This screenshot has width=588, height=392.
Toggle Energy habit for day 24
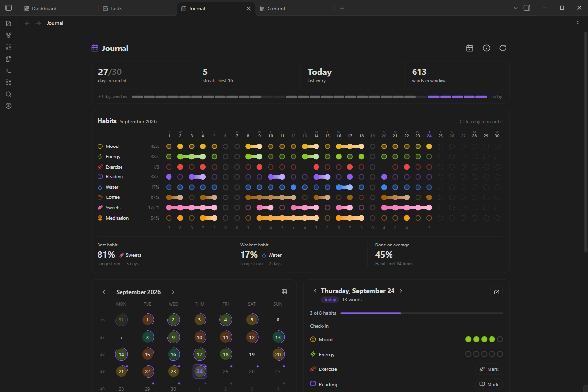(429, 157)
